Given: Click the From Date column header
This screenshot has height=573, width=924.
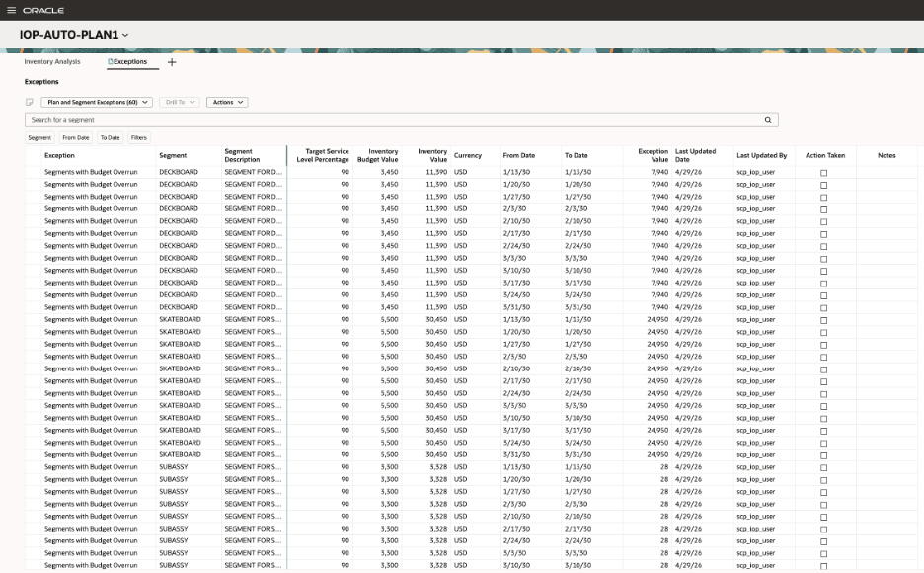Looking at the screenshot, I should (519, 156).
